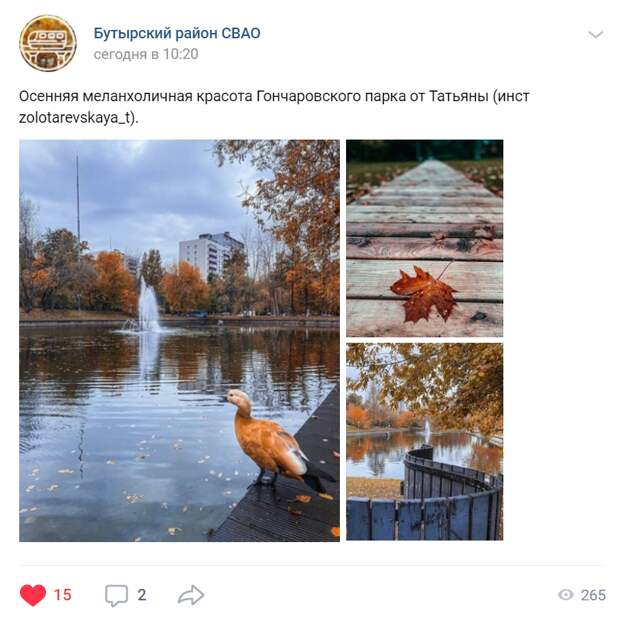This screenshot has width=620, height=618.
Task: Click the comment count 2
Action: [x=142, y=595]
